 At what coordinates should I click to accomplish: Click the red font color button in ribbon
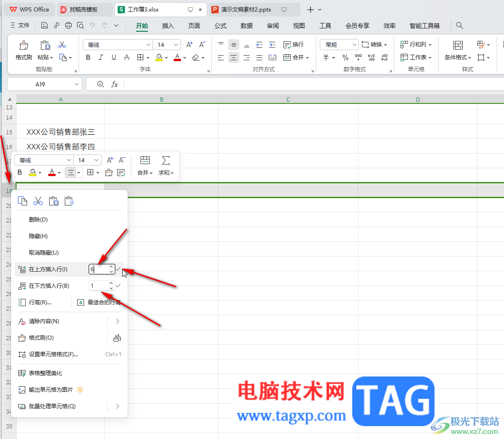pos(177,57)
